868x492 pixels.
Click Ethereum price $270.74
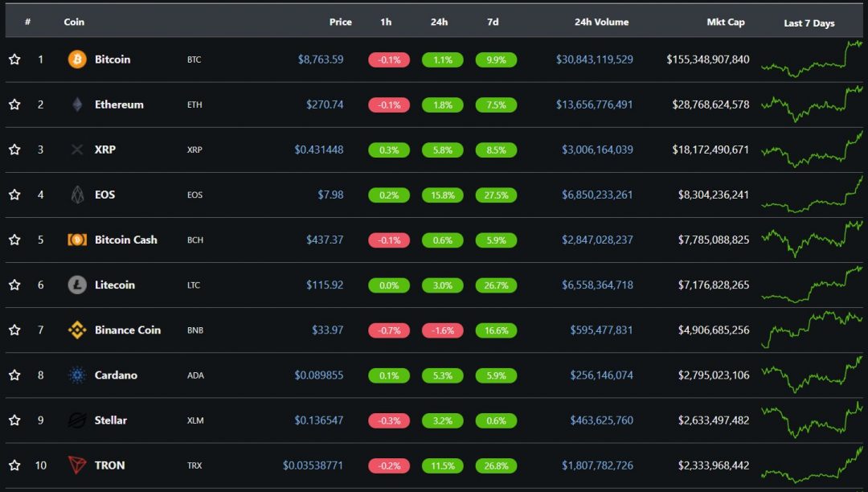coord(325,104)
